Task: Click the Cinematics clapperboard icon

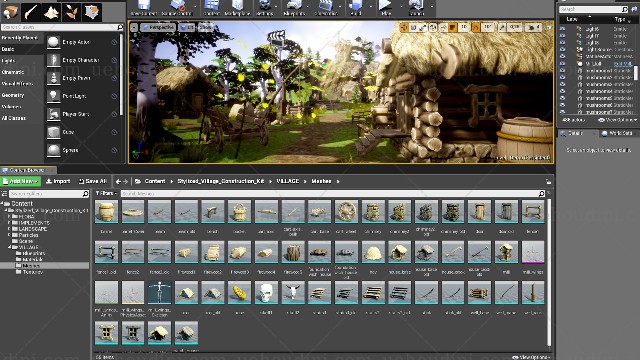Action: (x=326, y=8)
